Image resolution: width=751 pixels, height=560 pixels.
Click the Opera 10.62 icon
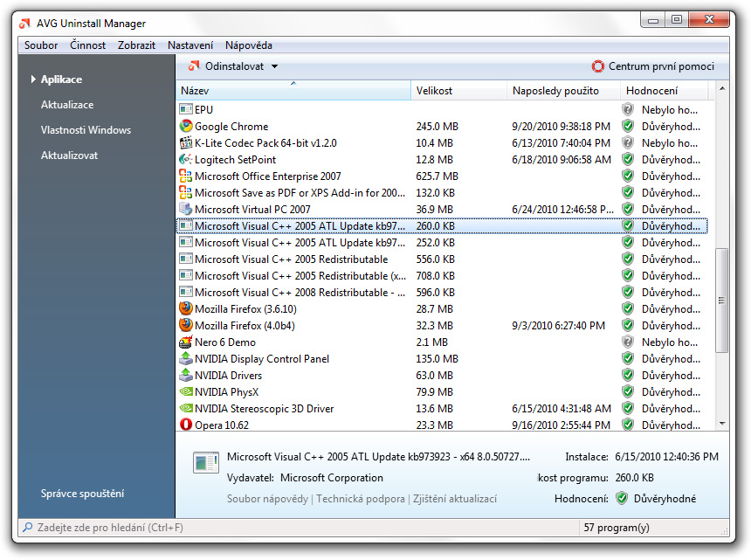(x=186, y=425)
